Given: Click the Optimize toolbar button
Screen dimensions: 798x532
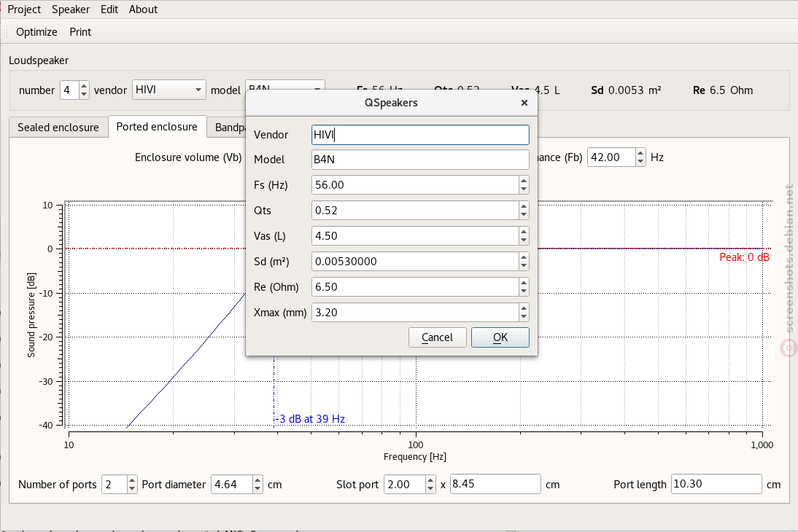Looking at the screenshot, I should pos(36,31).
